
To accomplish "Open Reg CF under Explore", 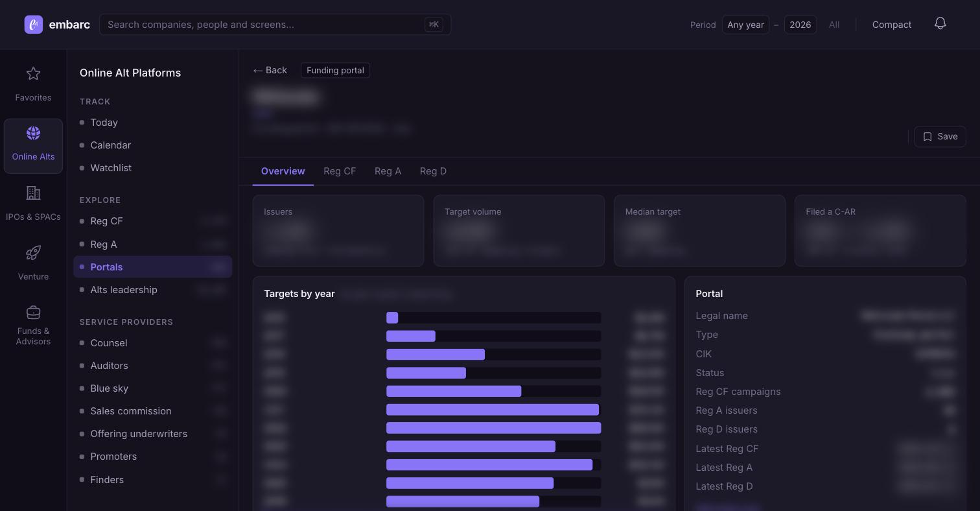I will pos(152,221).
